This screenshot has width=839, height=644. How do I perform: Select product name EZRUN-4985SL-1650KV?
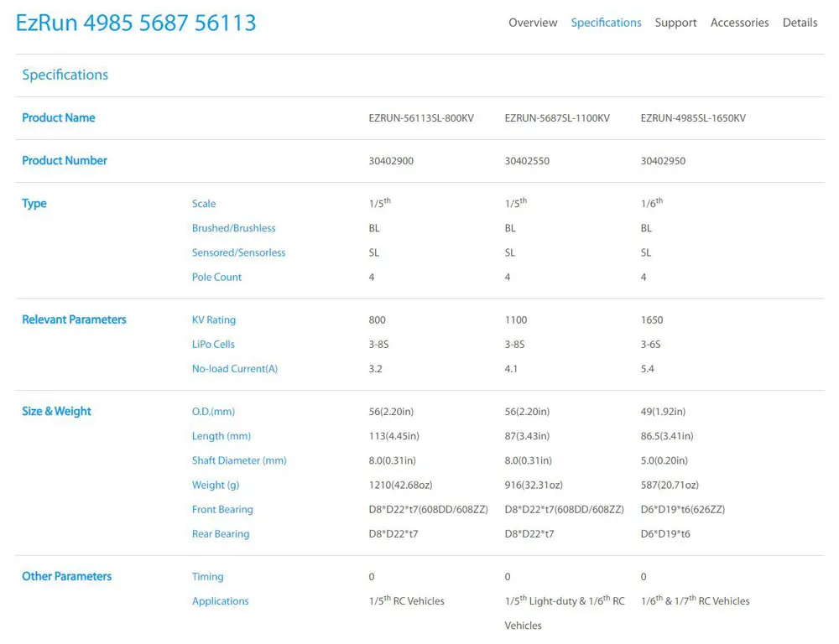point(693,118)
